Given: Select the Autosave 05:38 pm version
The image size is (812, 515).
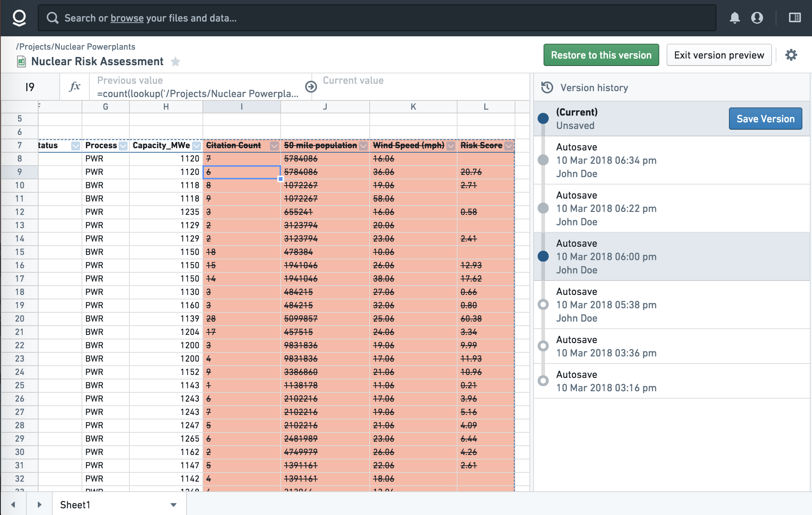Looking at the screenshot, I should [671, 305].
